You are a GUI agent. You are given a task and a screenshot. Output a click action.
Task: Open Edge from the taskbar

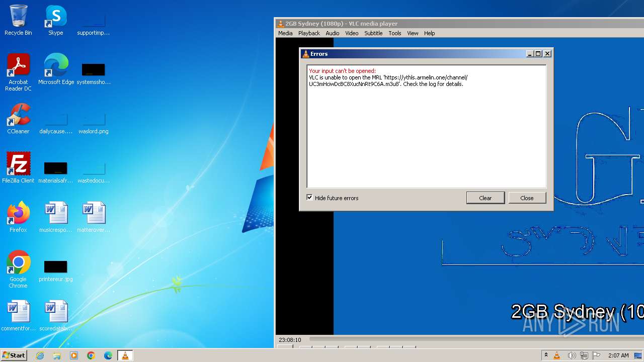click(x=108, y=355)
